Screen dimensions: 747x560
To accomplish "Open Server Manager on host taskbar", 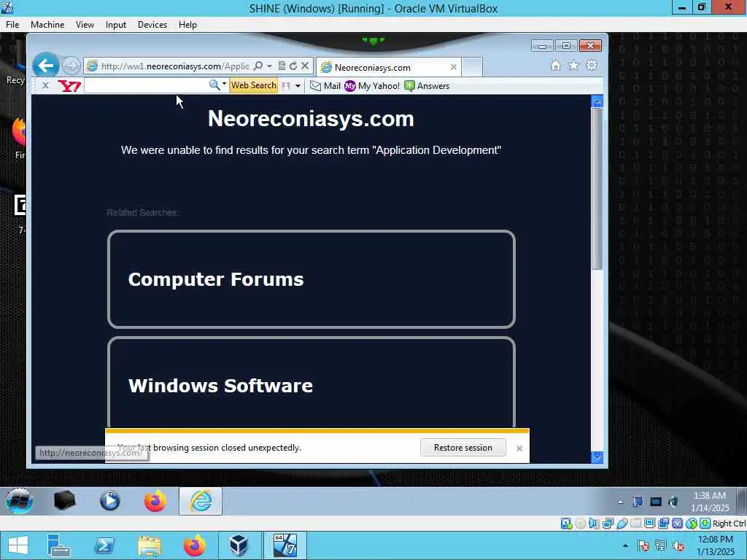I will tap(59, 545).
